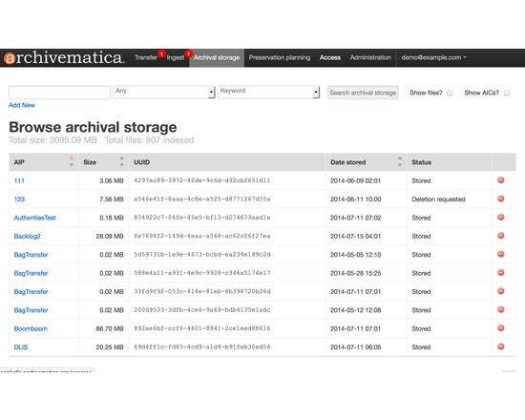Click the Deletion requested status text

[x=438, y=199]
